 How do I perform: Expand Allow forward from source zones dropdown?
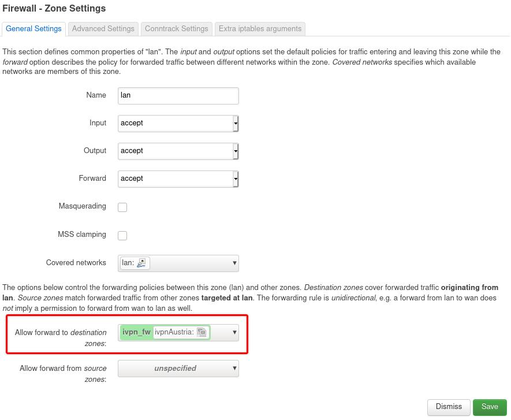[x=178, y=369]
